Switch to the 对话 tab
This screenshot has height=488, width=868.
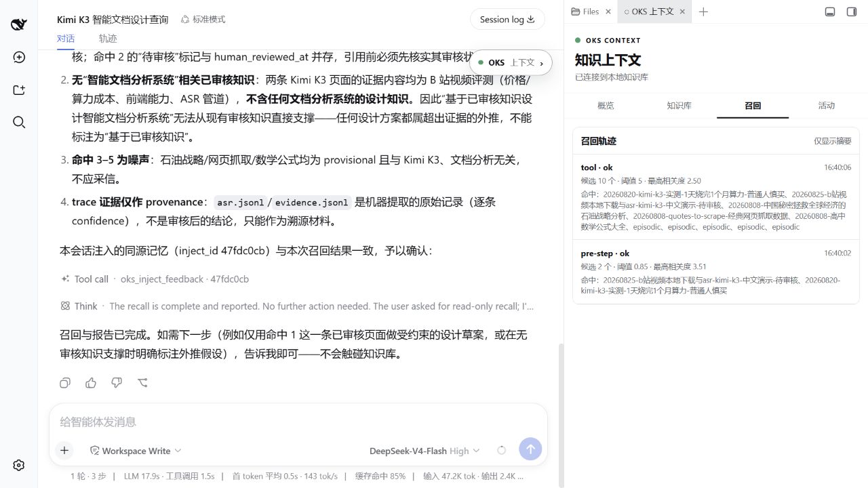pyautogui.click(x=66, y=39)
